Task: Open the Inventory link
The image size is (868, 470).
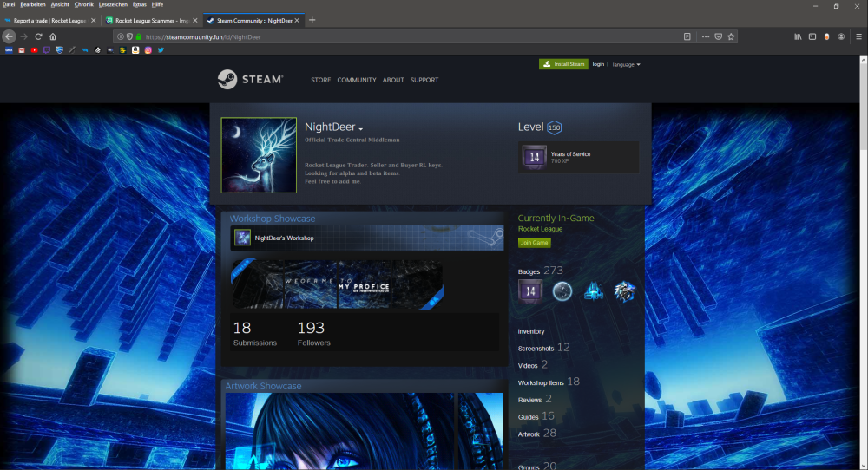Action: 531,332
